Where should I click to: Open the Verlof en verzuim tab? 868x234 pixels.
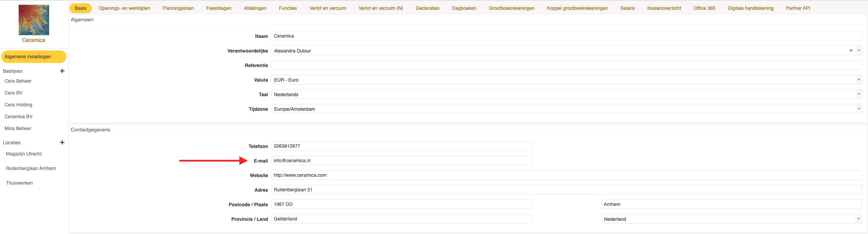(x=328, y=8)
